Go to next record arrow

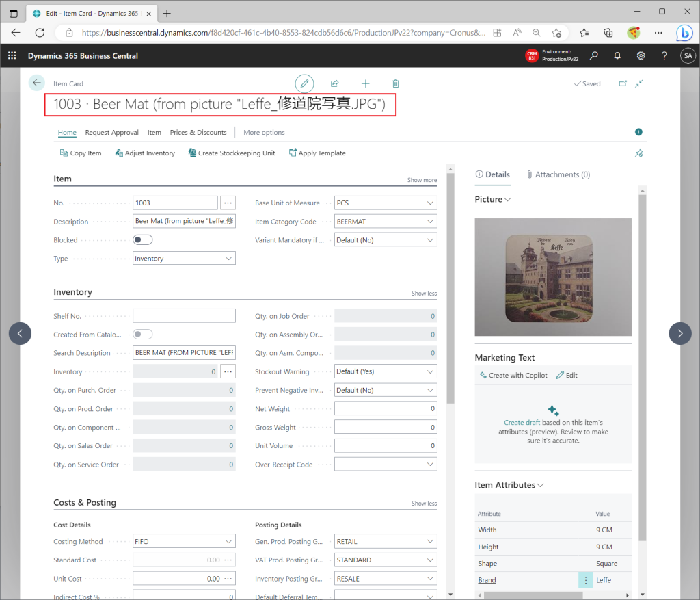(x=680, y=333)
